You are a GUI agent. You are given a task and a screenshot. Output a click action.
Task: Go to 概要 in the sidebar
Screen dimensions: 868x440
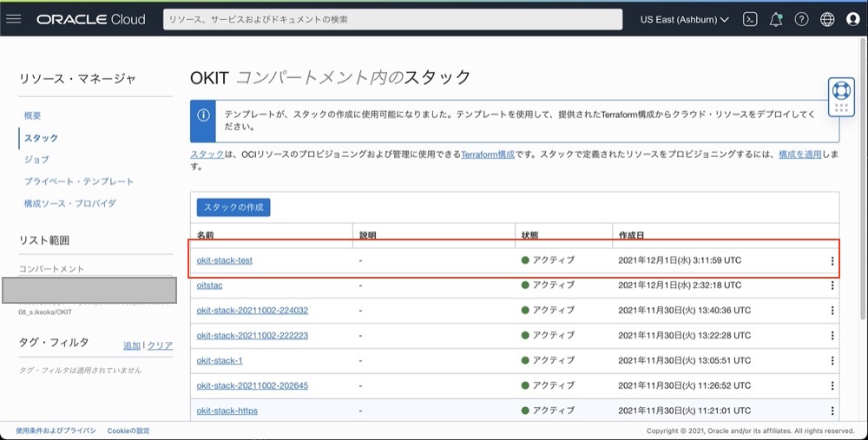pos(32,115)
